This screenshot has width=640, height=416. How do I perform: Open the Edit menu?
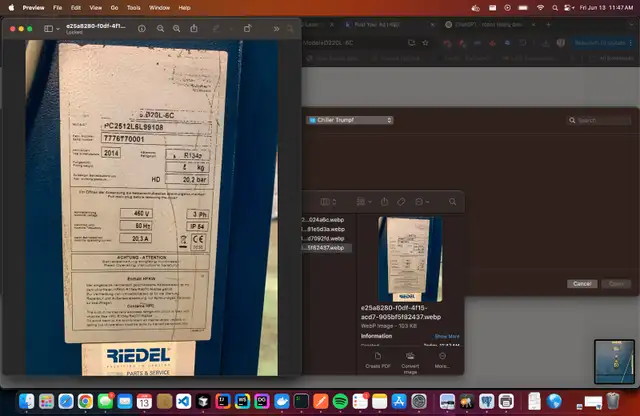[x=76, y=7]
